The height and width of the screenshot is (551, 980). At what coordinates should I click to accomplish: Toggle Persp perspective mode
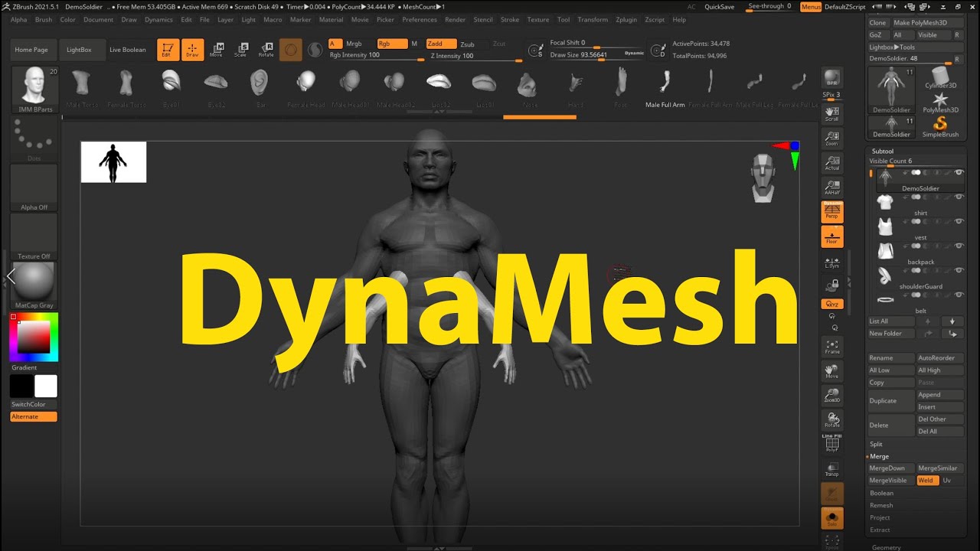[832, 212]
